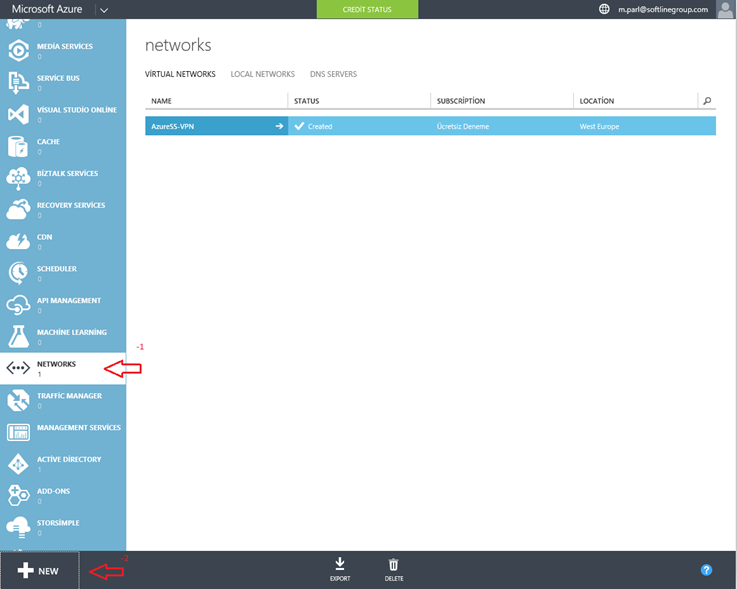Click the Ücretsiz Deneme subscription cell
737x589 pixels.
point(502,126)
